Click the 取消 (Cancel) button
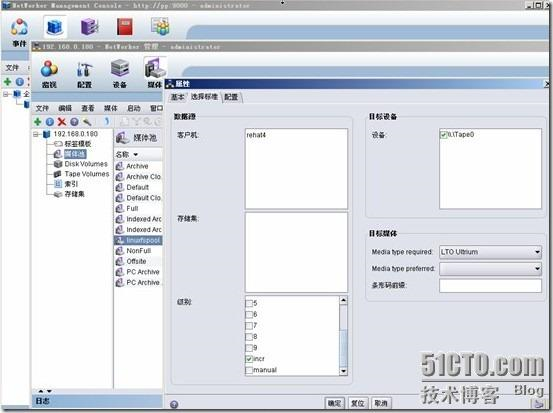Image resolution: width=553 pixels, height=413 pixels. click(381, 403)
